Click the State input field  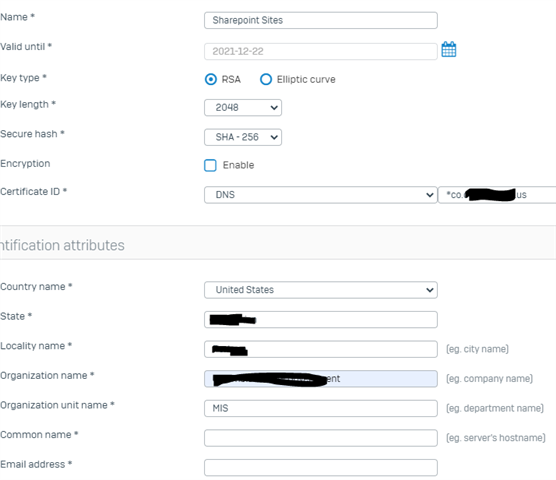321,320
